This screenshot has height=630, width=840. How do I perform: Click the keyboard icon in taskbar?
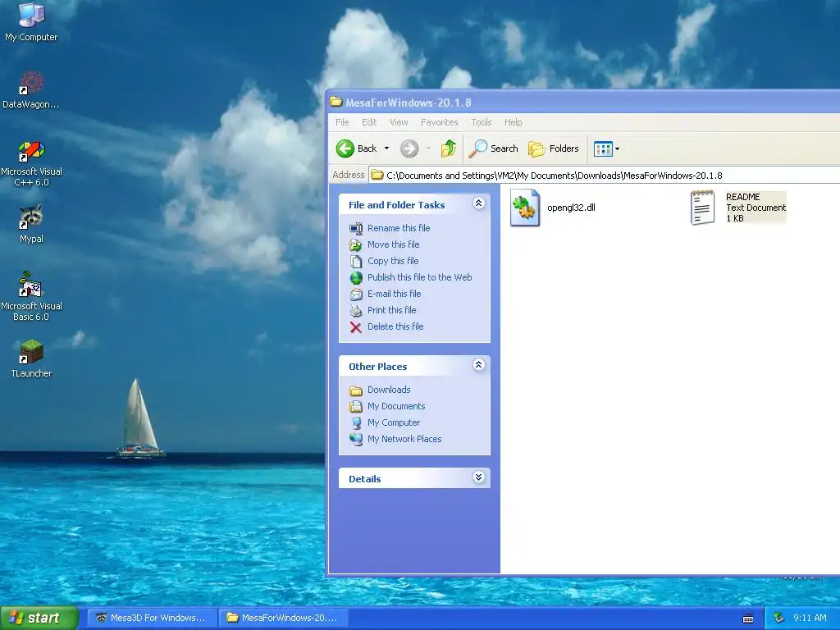(x=748, y=619)
